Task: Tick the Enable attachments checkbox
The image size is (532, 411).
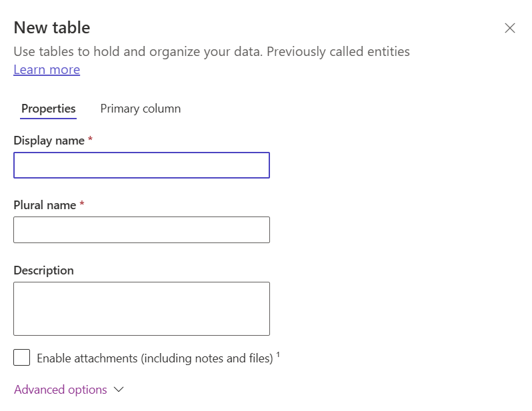Action: 22,358
